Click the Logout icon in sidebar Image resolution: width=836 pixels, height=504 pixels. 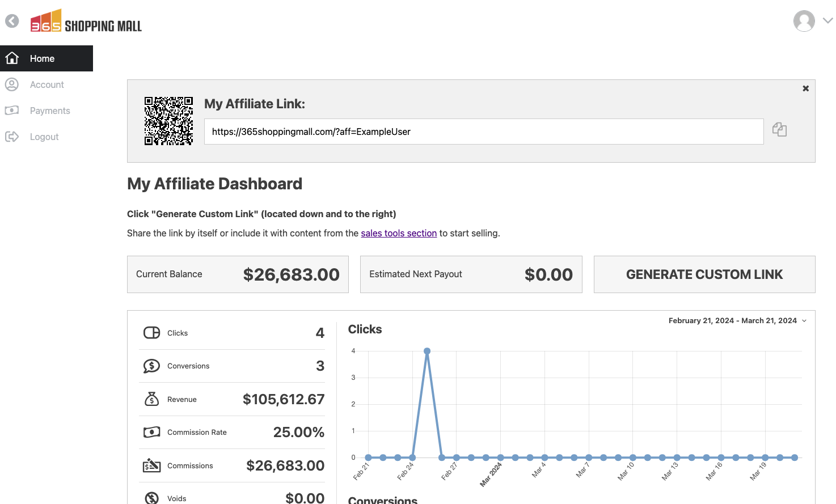pos(12,137)
